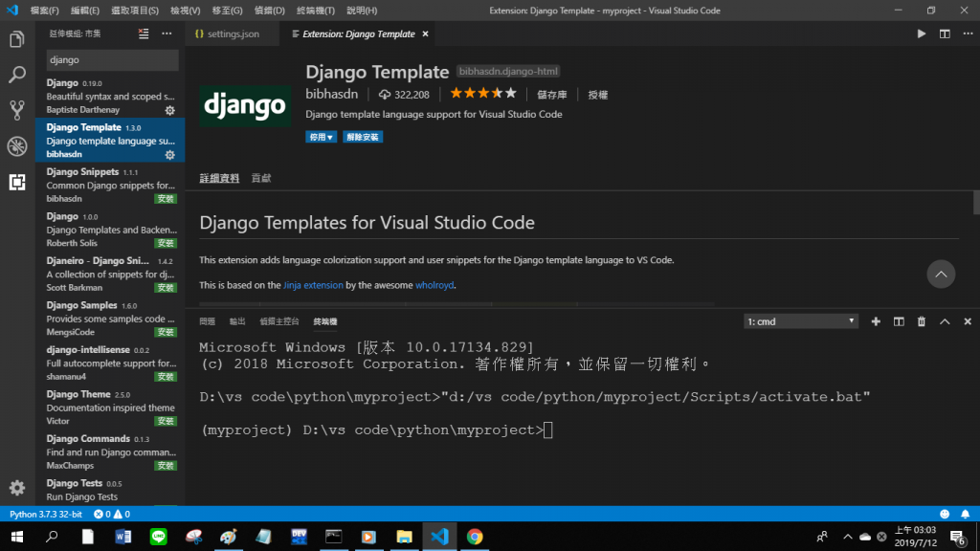Viewport: 980px width, 551px height.
Task: Open Google Chrome from taskbar
Action: click(x=475, y=537)
